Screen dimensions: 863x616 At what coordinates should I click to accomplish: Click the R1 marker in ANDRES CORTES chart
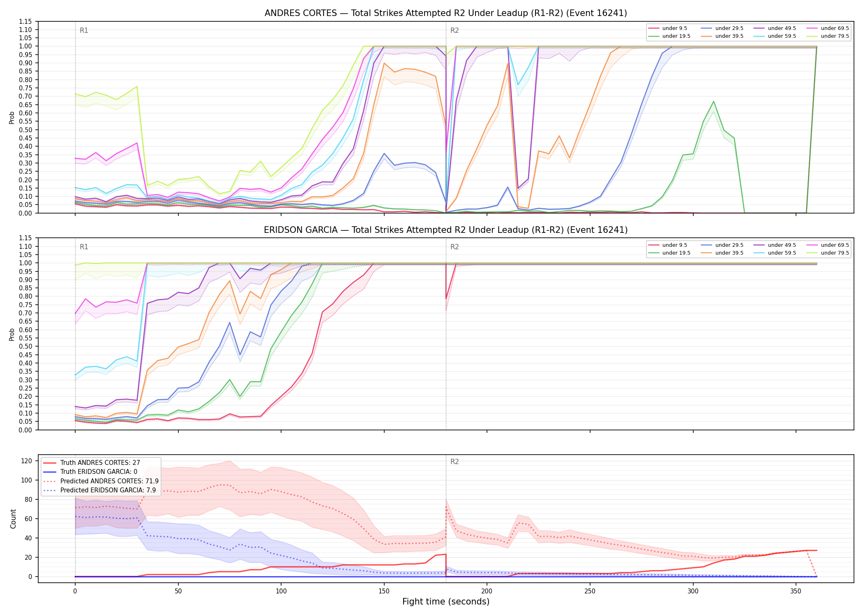(x=84, y=30)
